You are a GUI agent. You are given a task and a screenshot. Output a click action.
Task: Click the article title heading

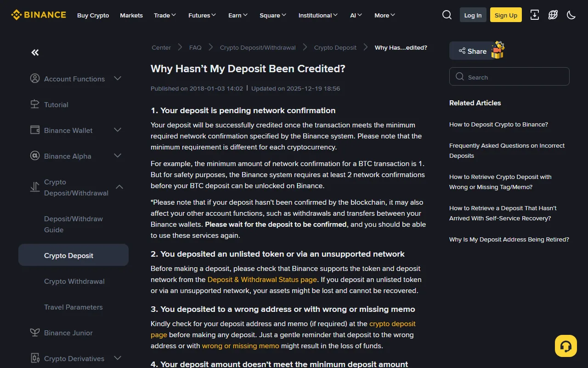click(x=248, y=69)
